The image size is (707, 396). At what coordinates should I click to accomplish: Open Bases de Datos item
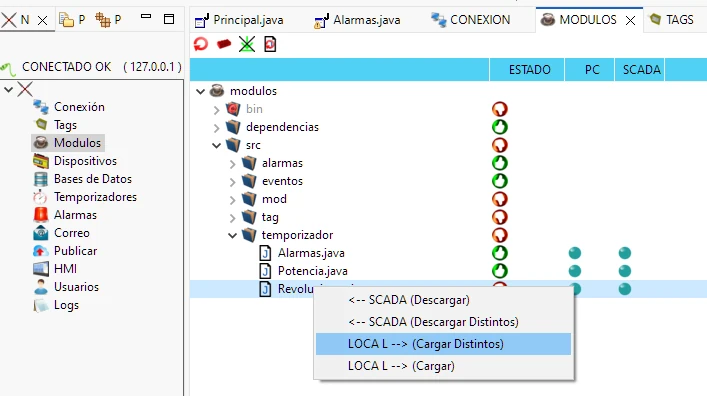coord(93,179)
